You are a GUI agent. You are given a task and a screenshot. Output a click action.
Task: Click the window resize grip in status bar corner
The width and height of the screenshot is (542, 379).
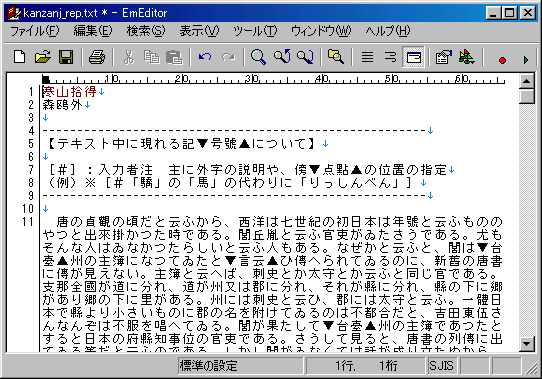coord(531,368)
